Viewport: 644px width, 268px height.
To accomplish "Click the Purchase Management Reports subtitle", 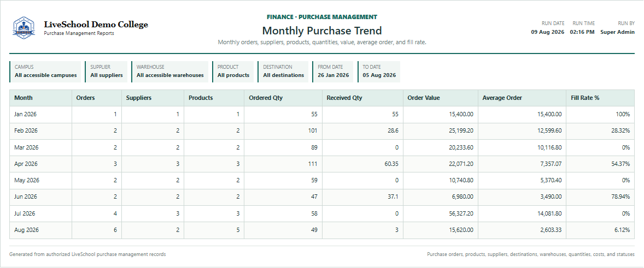I will [x=79, y=34].
